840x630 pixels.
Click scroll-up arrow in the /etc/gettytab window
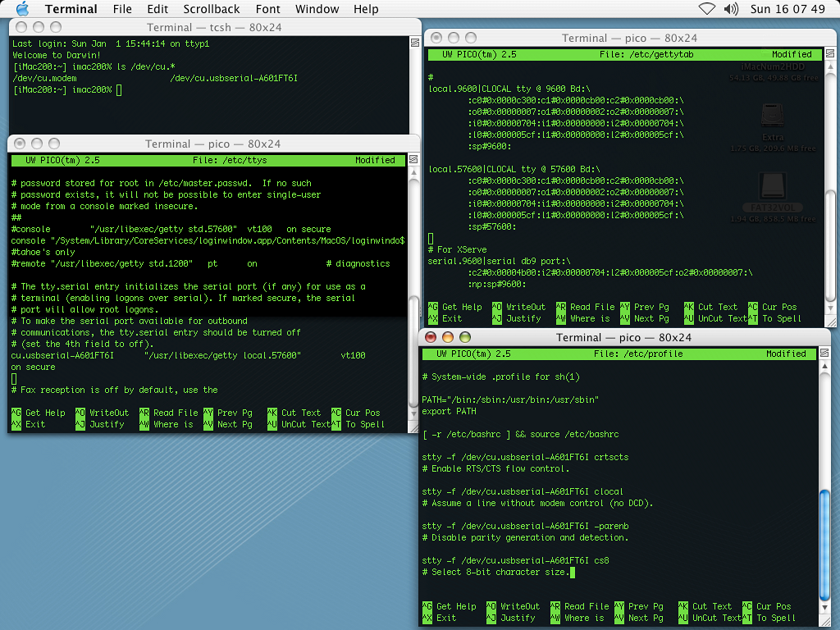tap(830, 66)
